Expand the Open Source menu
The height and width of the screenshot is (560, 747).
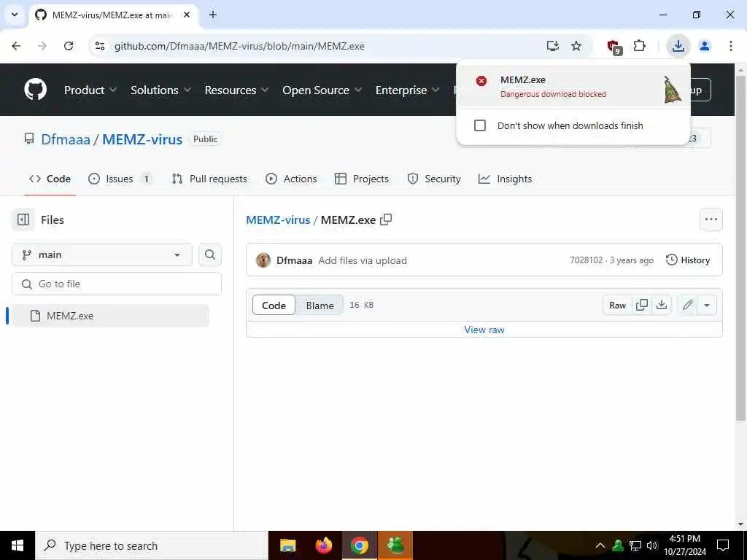(x=322, y=90)
